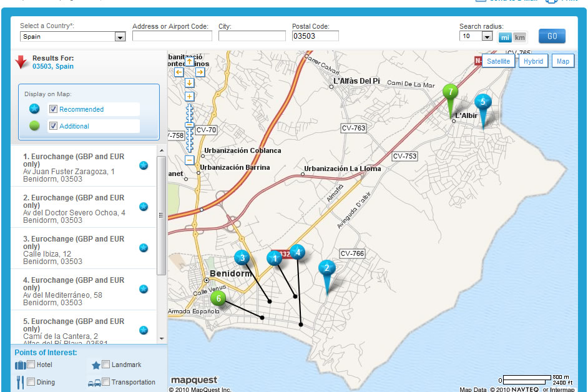588x392 pixels.
Task: Select green map marker number 6
Action: click(x=218, y=298)
